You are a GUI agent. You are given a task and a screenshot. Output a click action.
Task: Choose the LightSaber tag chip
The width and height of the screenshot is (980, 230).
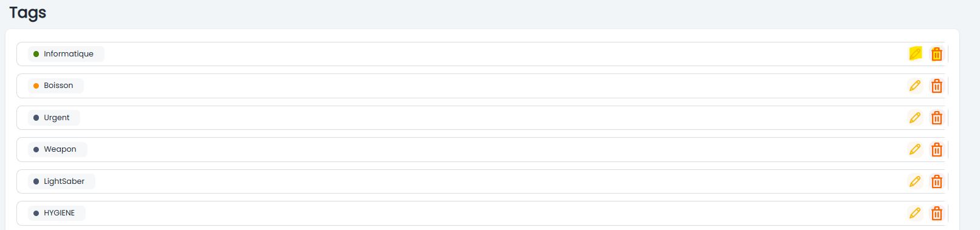coord(61,181)
